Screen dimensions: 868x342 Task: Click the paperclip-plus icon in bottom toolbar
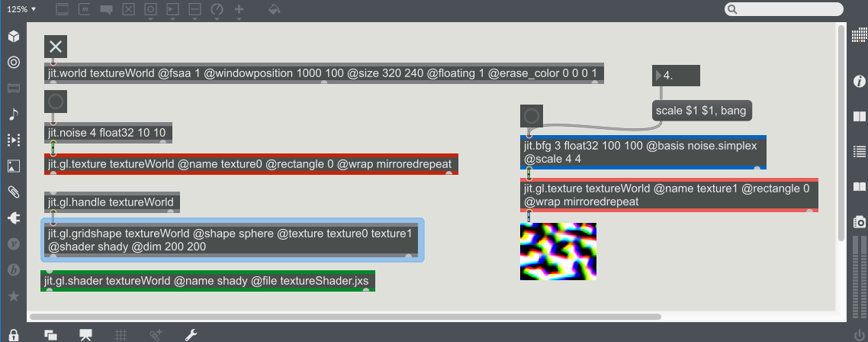(x=156, y=335)
